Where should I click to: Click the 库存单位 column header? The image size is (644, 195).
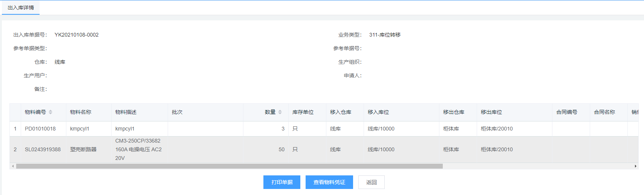pos(303,112)
